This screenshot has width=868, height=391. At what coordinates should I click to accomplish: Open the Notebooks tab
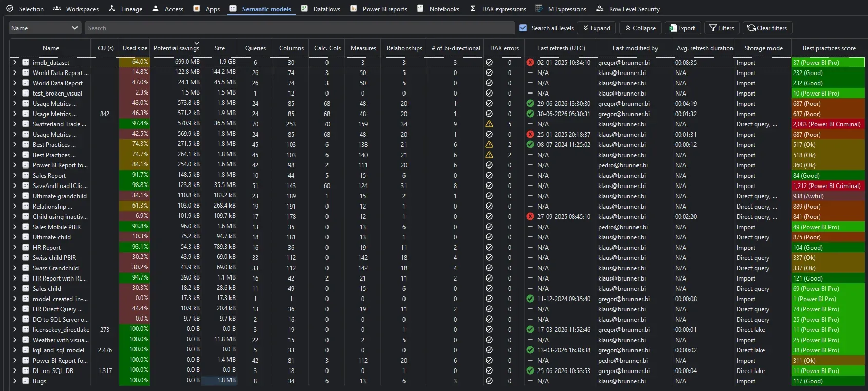click(438, 9)
